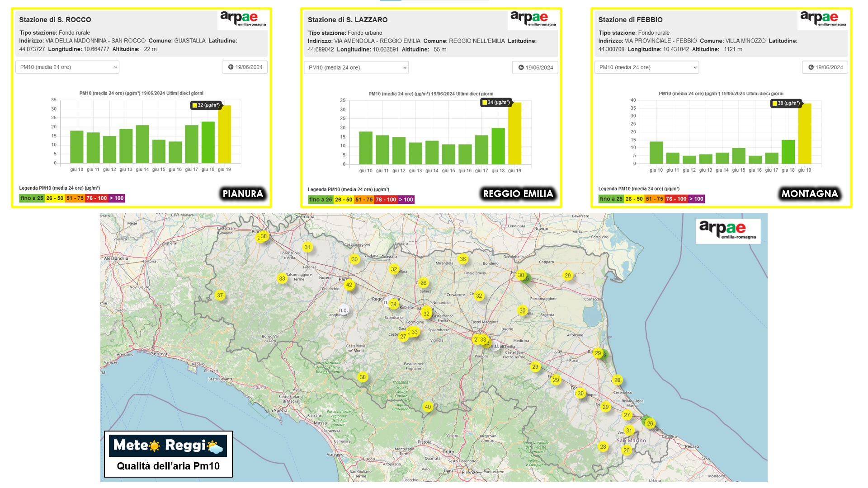Image resolution: width=868 pixels, height=488 pixels.
Task: Click the arpae logo in the S. LAZZARO panel
Action: tap(533, 19)
